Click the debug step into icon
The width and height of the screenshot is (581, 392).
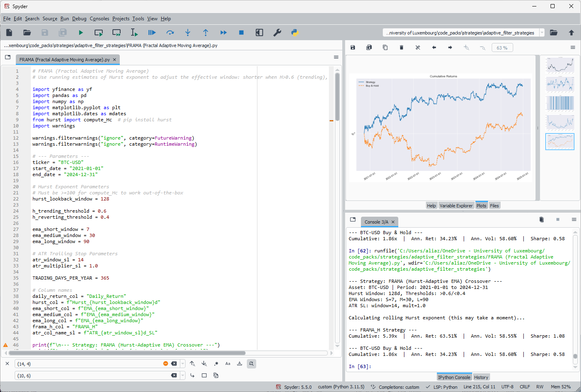188,32
